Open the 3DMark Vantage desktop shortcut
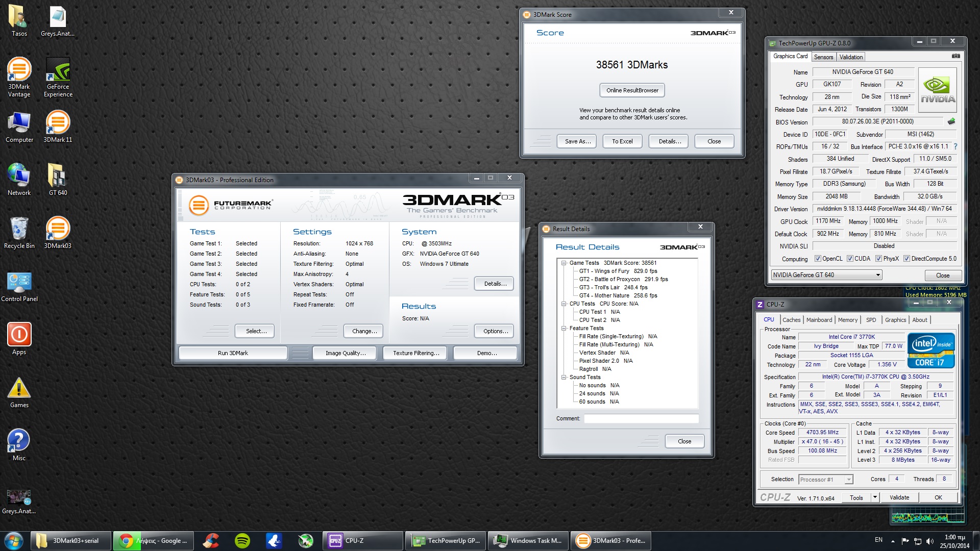This screenshot has height=551, width=980. coord(19,77)
